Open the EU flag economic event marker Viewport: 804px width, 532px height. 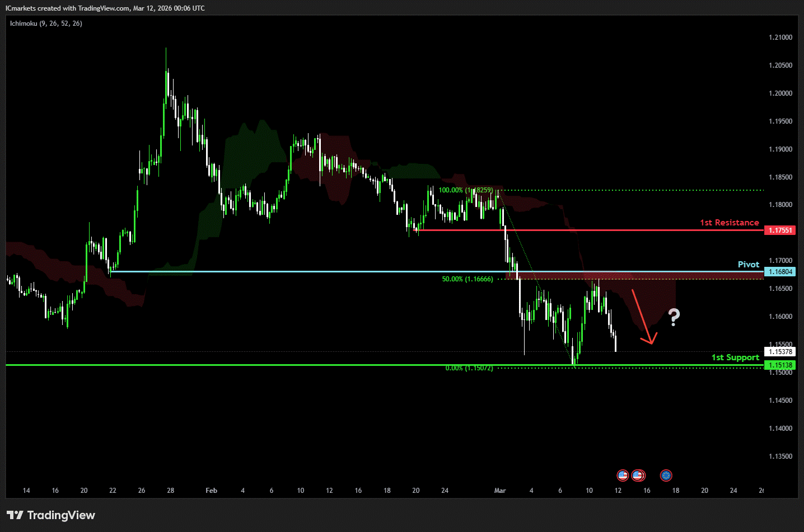point(666,475)
